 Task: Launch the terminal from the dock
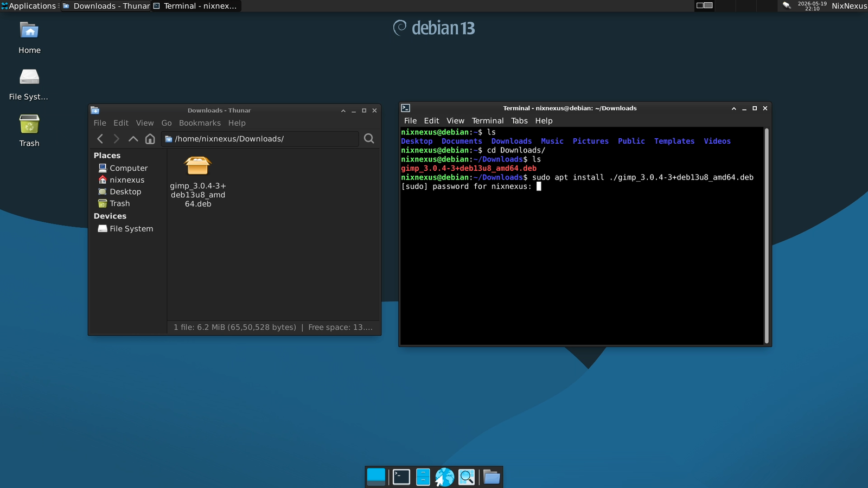tap(401, 477)
